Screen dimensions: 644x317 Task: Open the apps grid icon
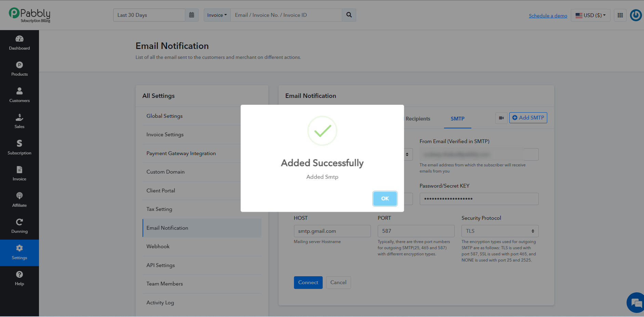[x=620, y=15]
